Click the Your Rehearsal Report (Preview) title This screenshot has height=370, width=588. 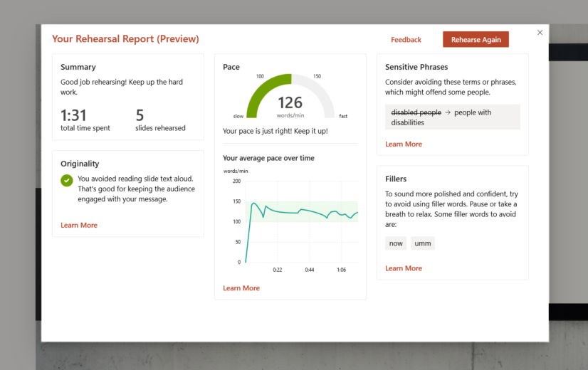(x=125, y=39)
